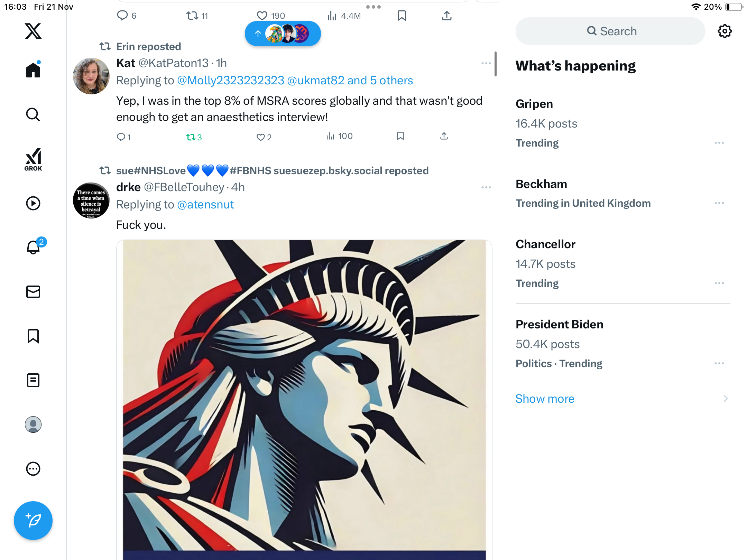747x560 pixels.
Task: Go to the Home timeline
Action: pyautogui.click(x=33, y=70)
